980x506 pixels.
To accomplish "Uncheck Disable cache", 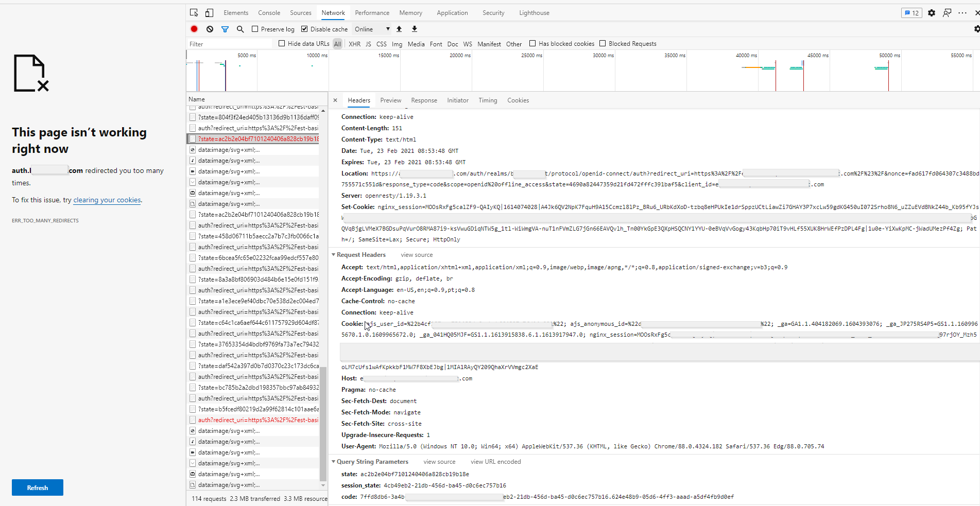I will pos(305,29).
